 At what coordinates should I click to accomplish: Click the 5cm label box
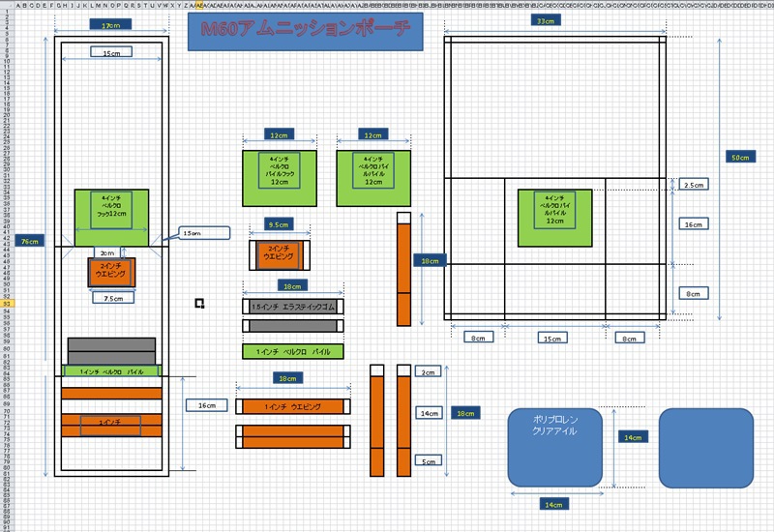pos(428,461)
